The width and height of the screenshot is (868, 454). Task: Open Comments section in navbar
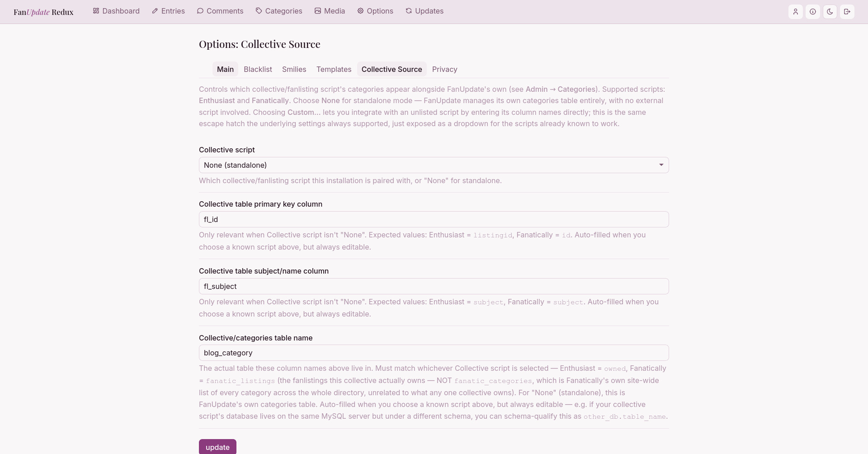(220, 11)
